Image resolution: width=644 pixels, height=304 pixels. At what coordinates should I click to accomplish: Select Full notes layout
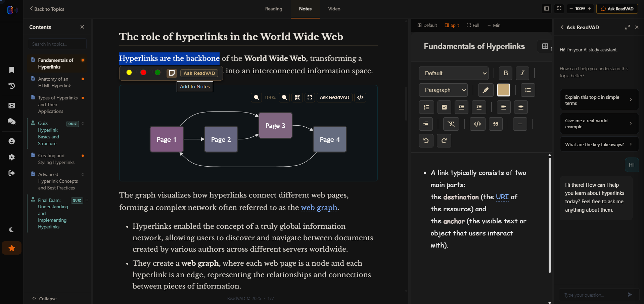473,26
